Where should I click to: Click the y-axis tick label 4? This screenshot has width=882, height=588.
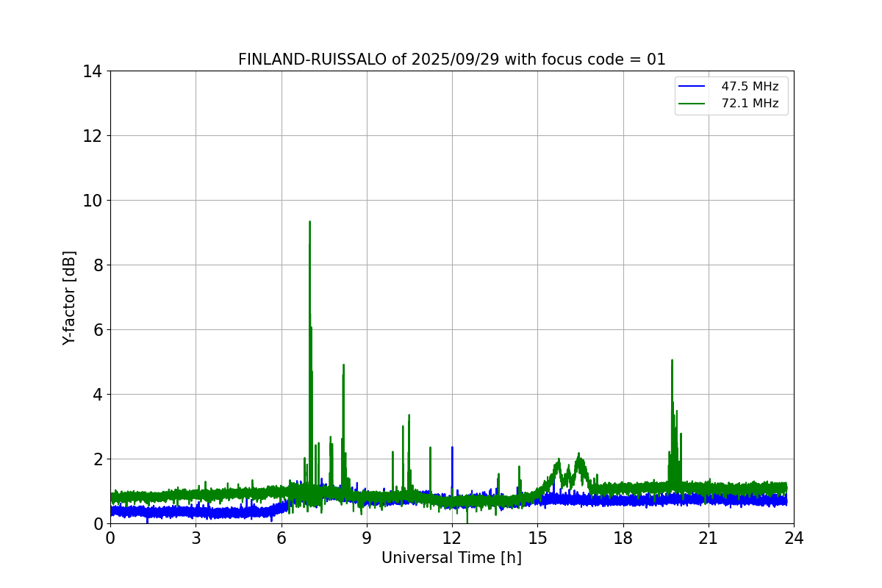click(97, 395)
